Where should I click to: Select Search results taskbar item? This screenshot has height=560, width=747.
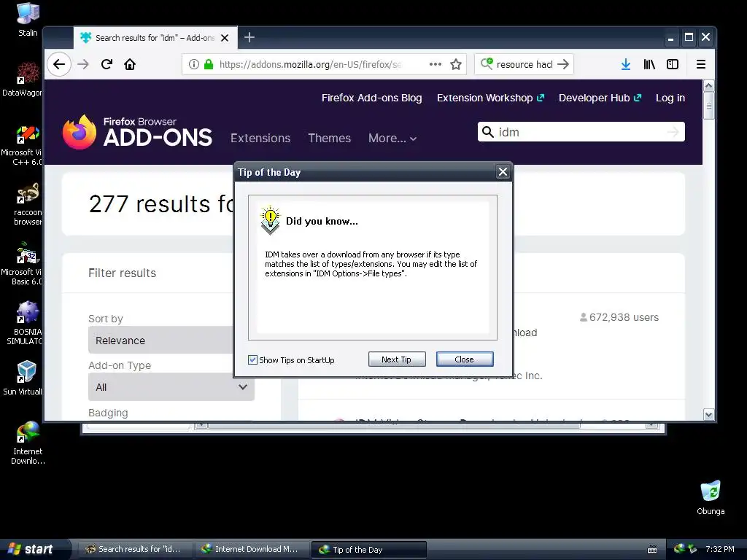pyautogui.click(x=135, y=549)
